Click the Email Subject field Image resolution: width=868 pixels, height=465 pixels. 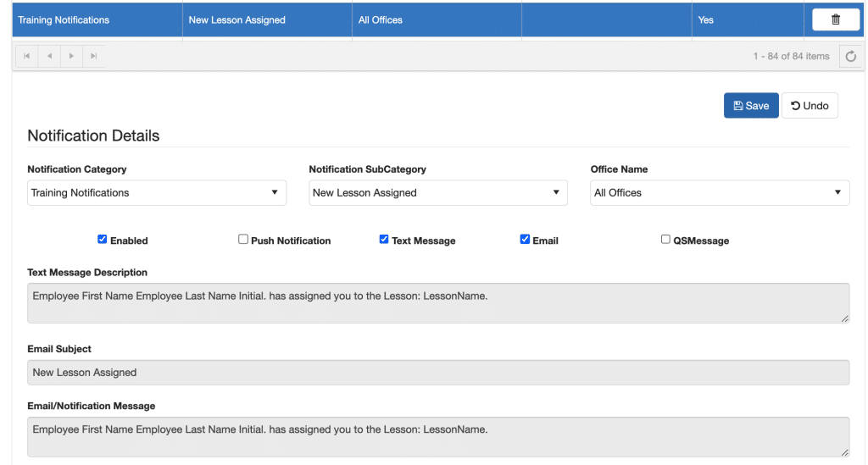(438, 373)
